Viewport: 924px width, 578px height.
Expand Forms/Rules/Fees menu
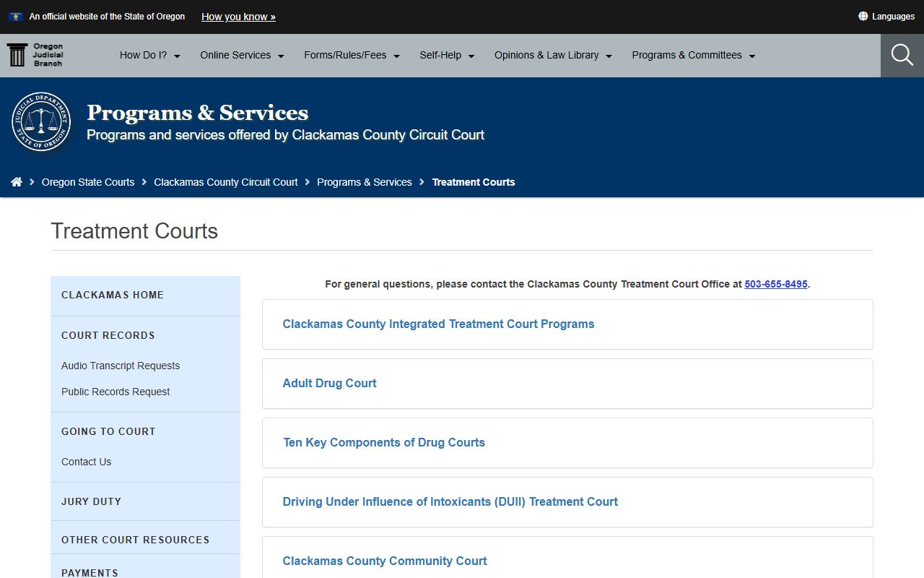pyautogui.click(x=352, y=55)
